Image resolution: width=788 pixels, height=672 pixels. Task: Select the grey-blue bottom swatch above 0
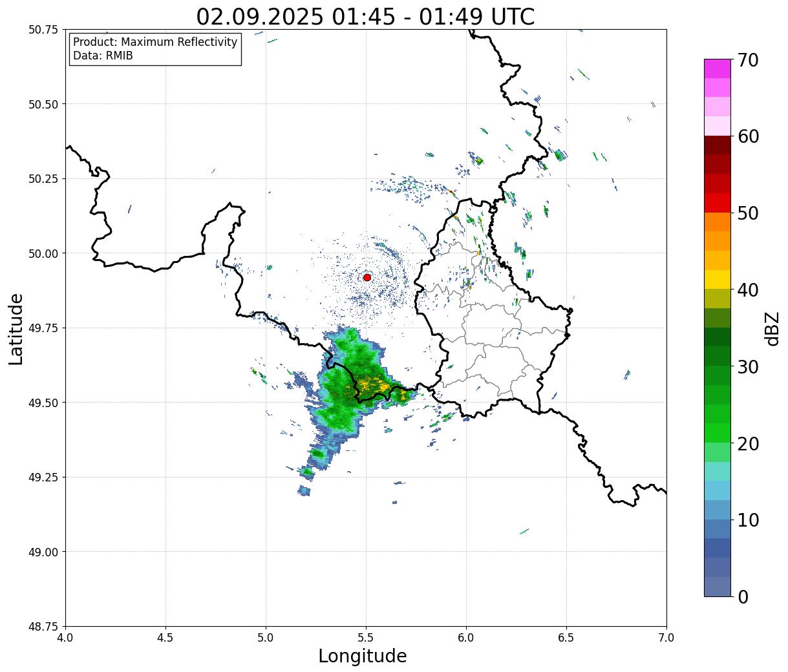tap(718, 586)
